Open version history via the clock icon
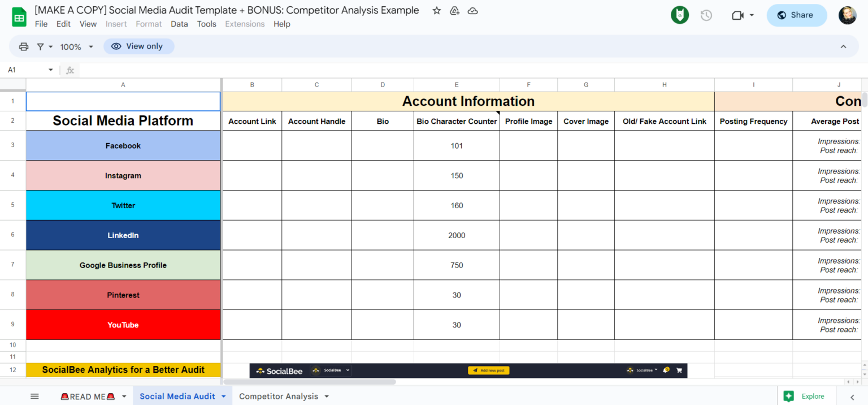 point(706,15)
